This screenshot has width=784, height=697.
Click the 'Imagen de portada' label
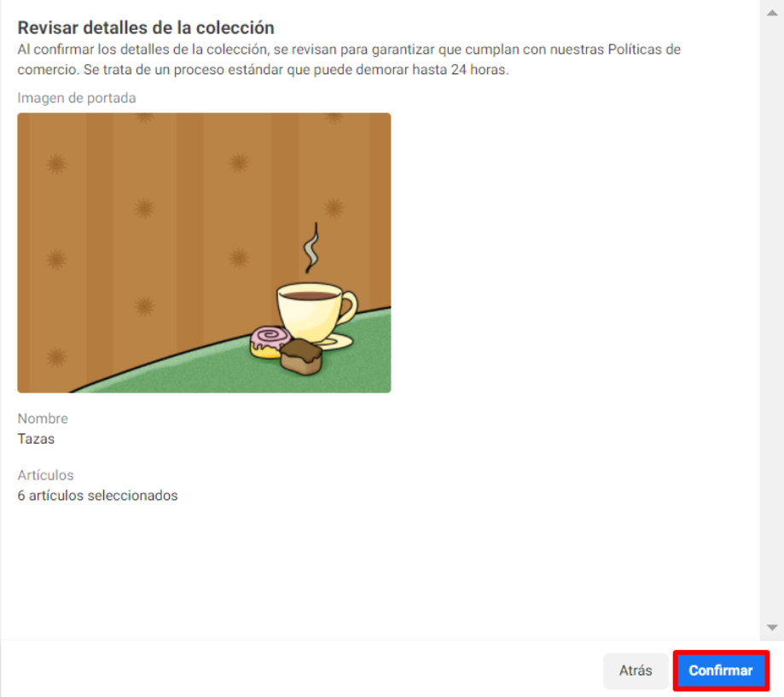[77, 98]
